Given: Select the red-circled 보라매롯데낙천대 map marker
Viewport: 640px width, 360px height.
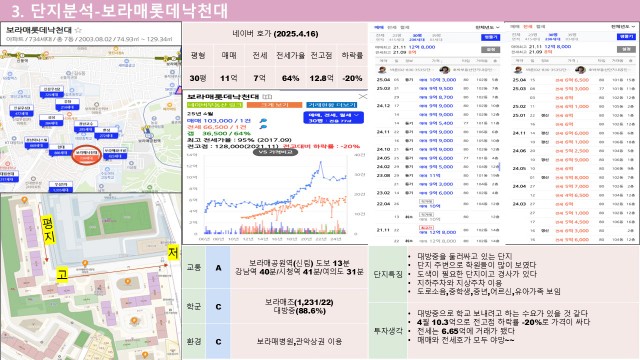Looking at the screenshot, I should [86, 155].
